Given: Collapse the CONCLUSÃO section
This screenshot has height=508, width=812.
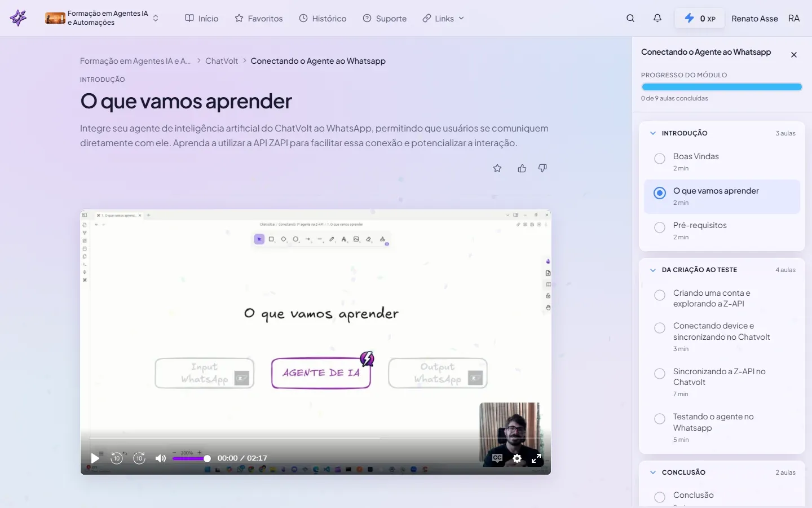Looking at the screenshot, I should pos(722,472).
